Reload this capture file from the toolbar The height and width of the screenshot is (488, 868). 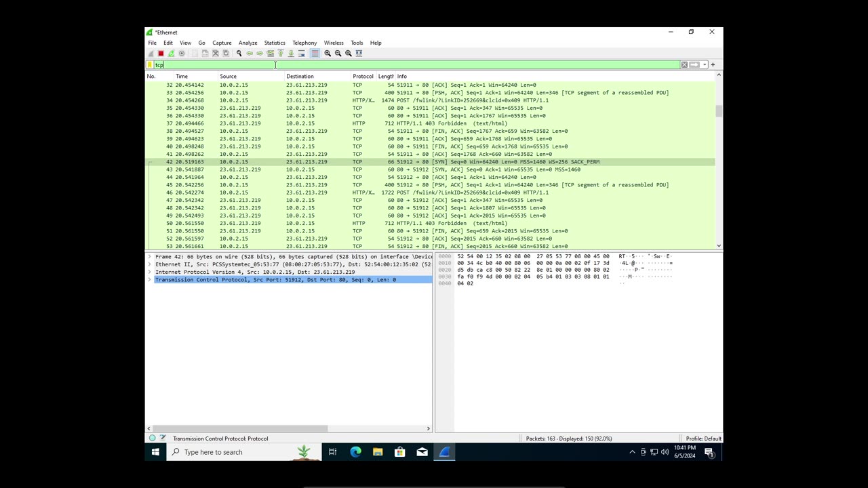(x=226, y=54)
